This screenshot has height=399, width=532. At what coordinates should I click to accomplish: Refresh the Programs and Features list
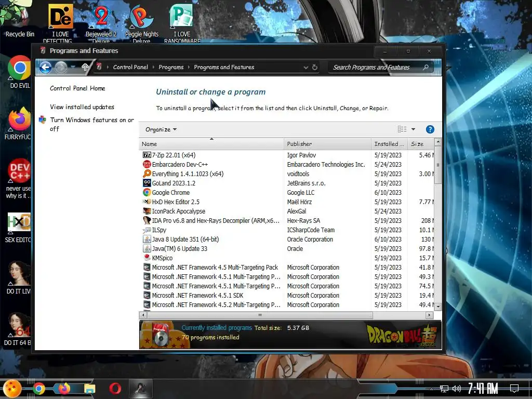coord(315,67)
